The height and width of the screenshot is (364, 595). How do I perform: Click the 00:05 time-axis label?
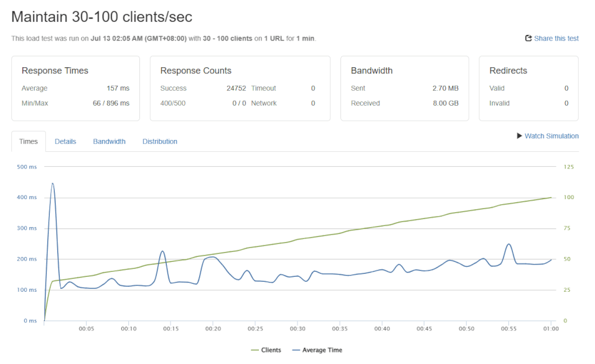[87, 329]
